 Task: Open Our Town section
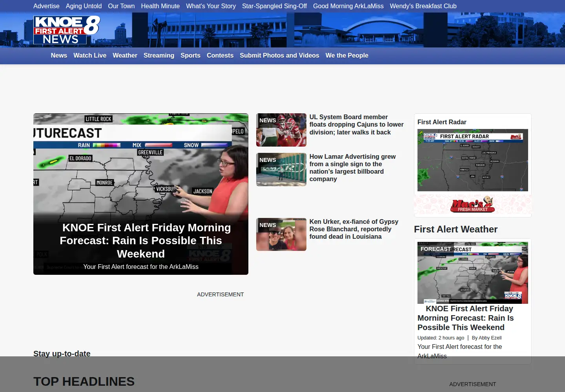[121, 6]
